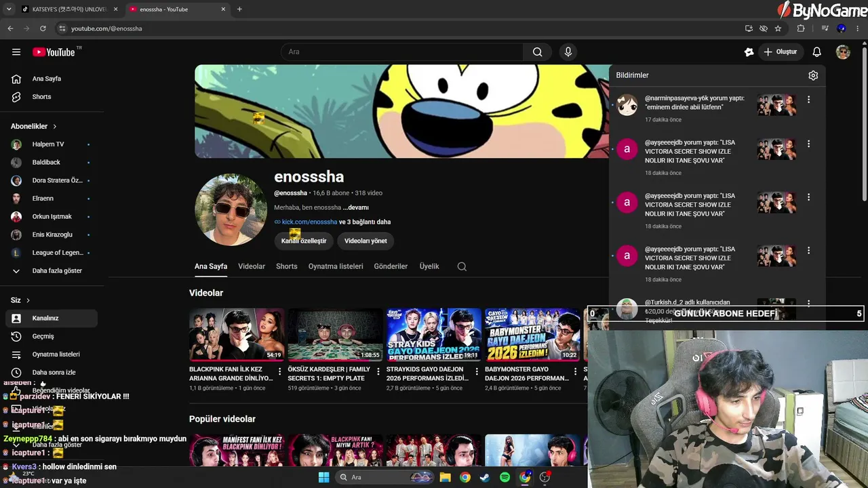
Task: Open Oynatma listeleri in the sidebar
Action: click(52, 354)
